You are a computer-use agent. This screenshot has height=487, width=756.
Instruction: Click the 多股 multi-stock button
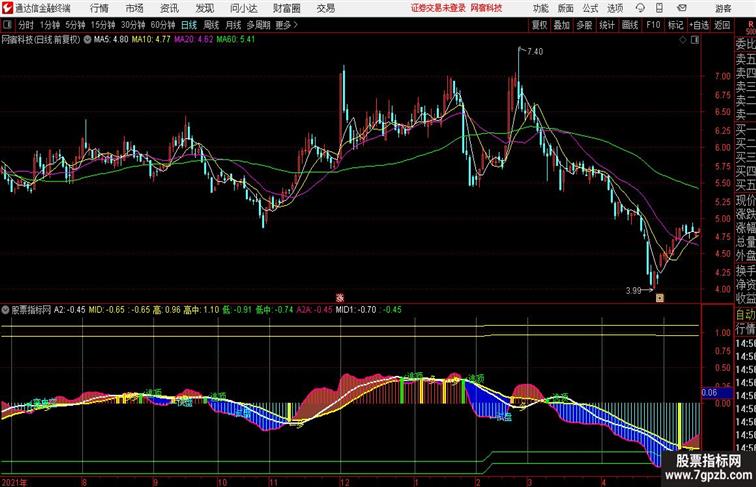coord(584,25)
